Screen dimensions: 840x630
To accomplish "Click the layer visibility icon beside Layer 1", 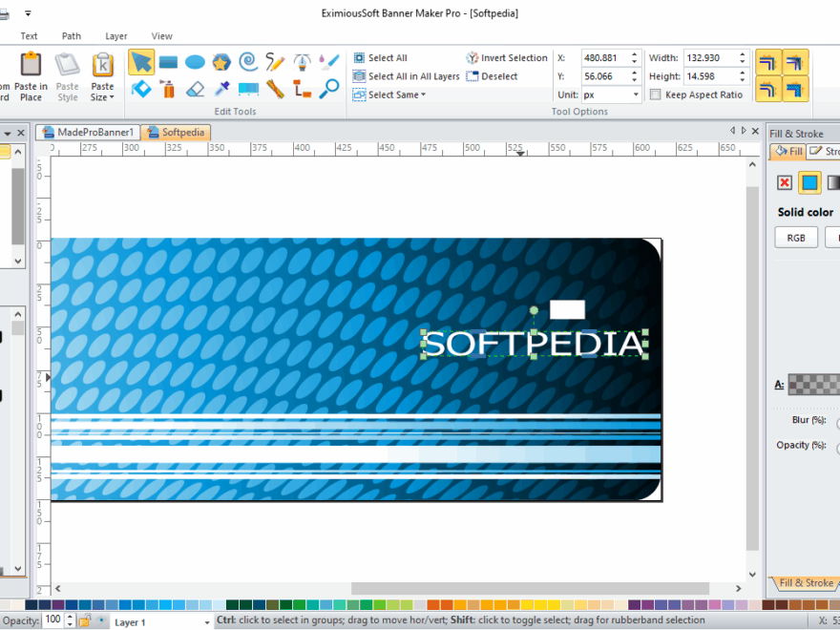I will (101, 620).
